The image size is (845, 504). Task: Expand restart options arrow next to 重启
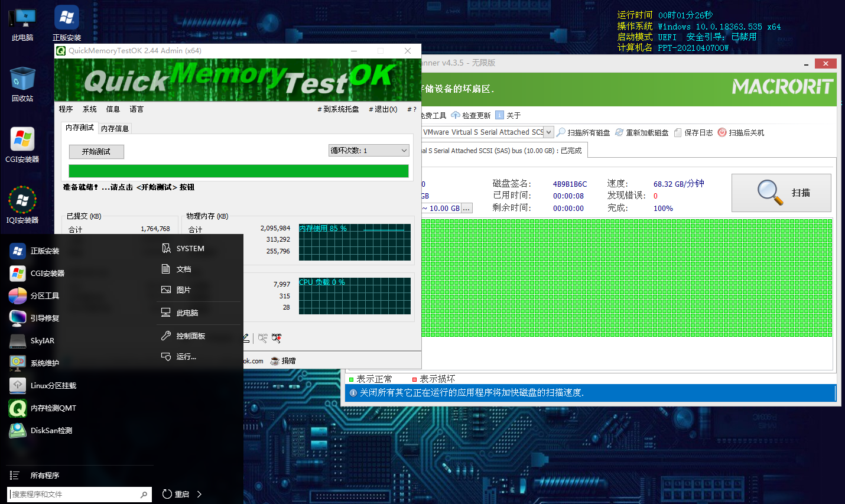point(199,494)
